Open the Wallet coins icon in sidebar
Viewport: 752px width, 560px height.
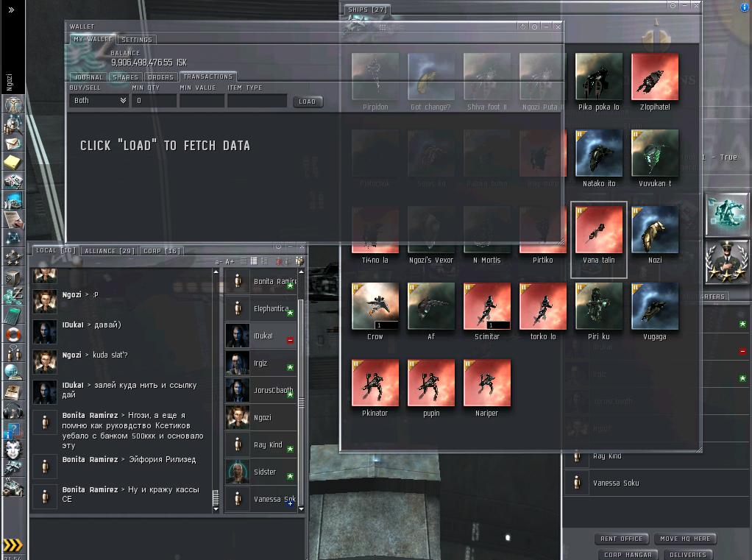[x=13, y=295]
